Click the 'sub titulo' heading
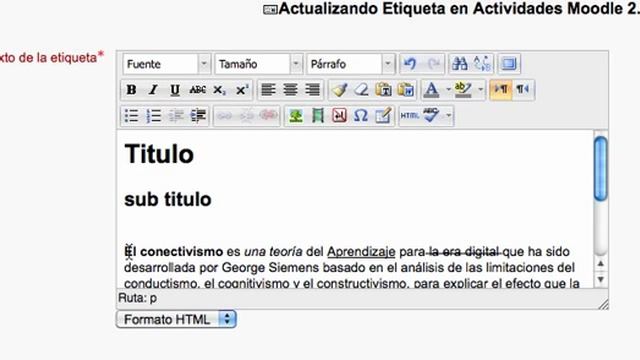Viewport: 640px width, 360px height. pyautogui.click(x=168, y=200)
